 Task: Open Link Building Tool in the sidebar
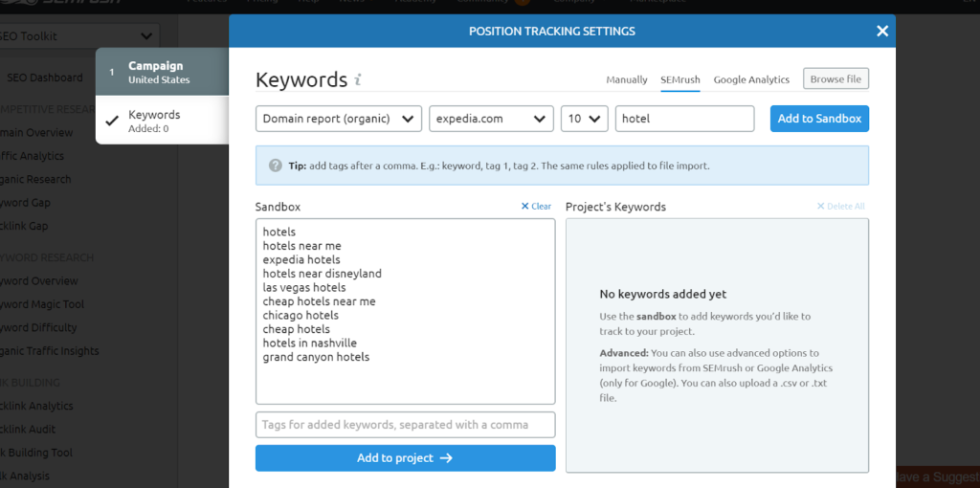(x=36, y=453)
